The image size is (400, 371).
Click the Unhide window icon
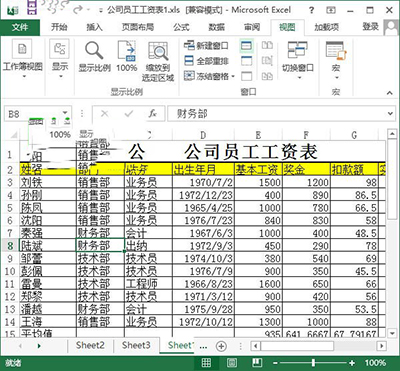(246, 76)
